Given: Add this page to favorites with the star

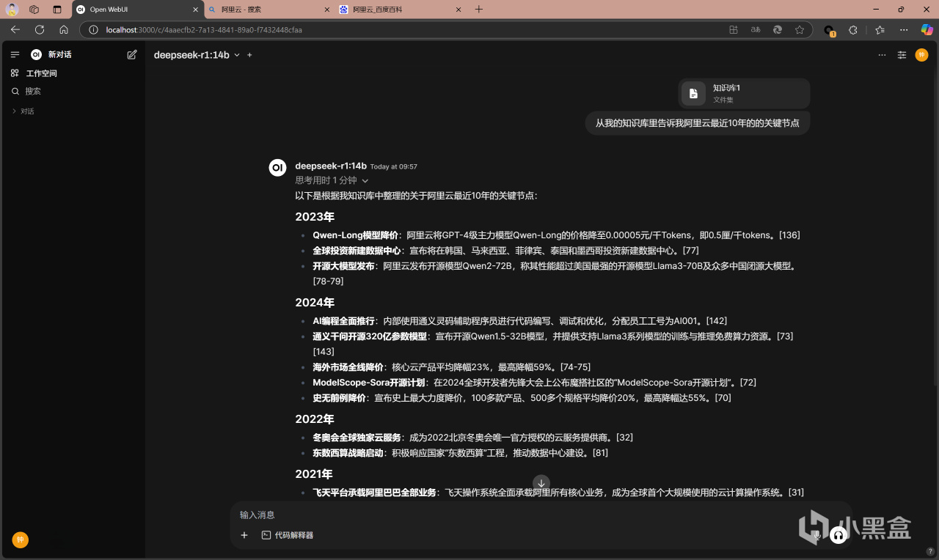Looking at the screenshot, I should [x=800, y=30].
